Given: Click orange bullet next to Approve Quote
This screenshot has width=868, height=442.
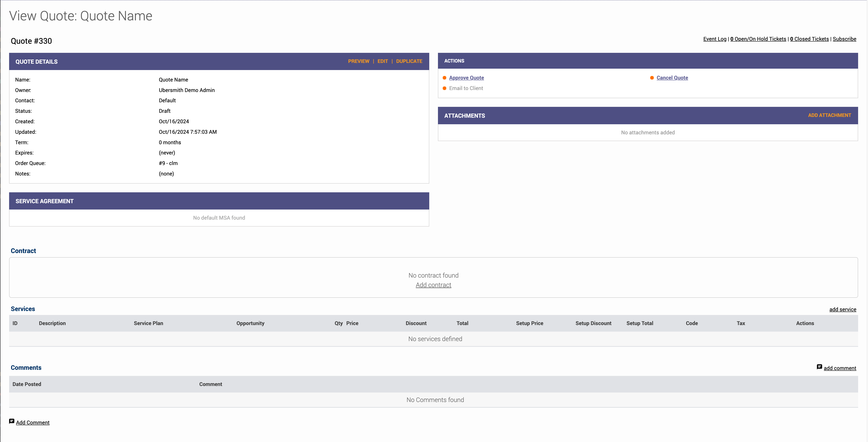Looking at the screenshot, I should click(x=444, y=78).
